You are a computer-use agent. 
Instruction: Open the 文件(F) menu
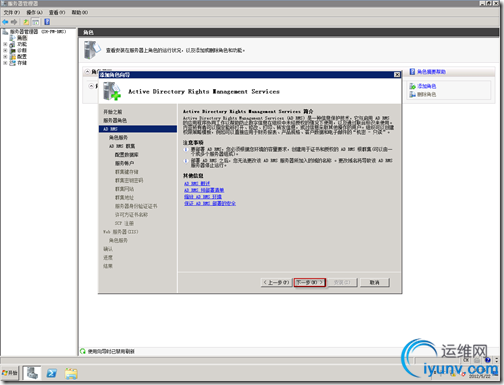12,12
